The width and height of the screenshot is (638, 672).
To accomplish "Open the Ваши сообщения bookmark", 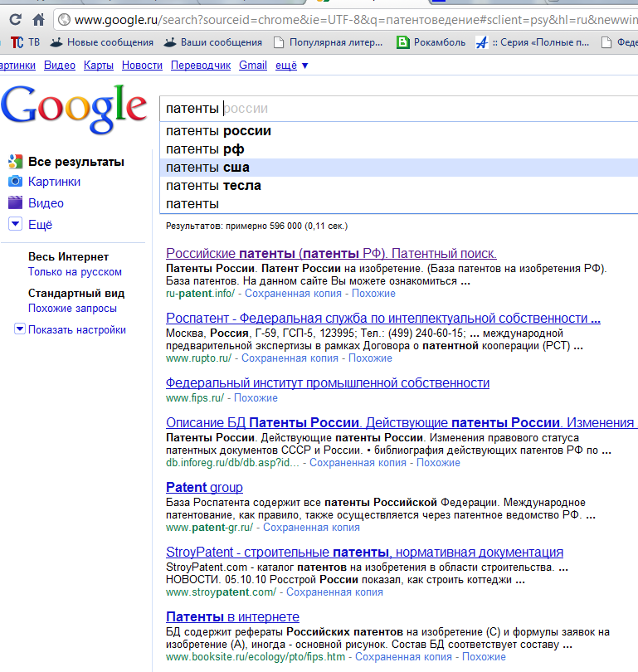I will [x=213, y=42].
